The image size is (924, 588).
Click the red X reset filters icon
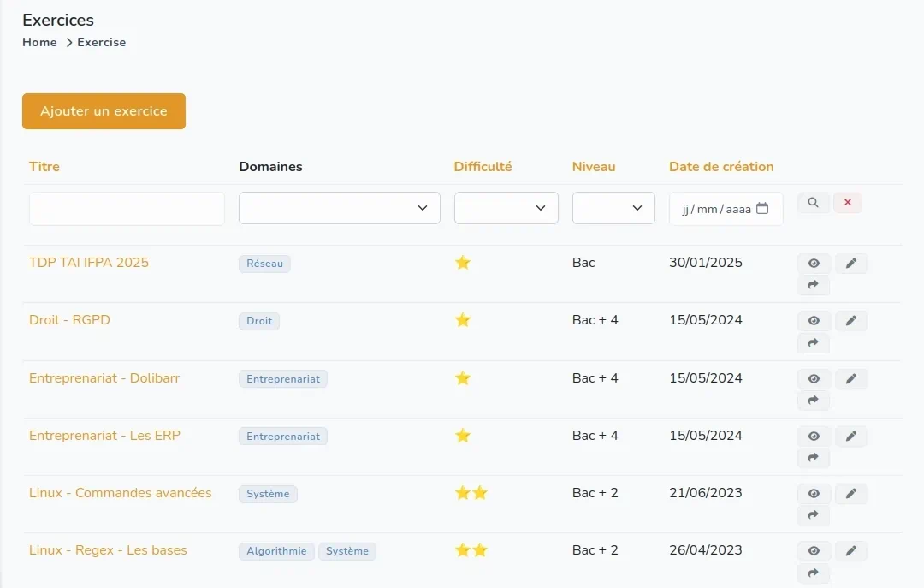[x=847, y=203]
